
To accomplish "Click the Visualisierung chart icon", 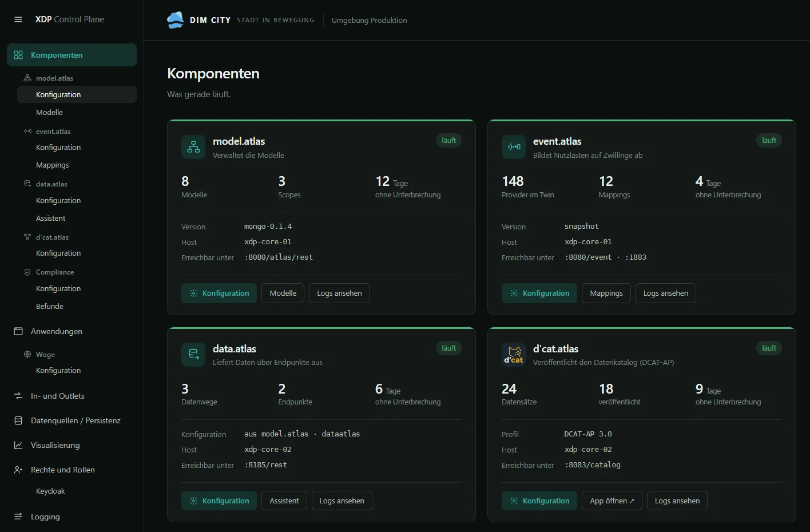I will (x=18, y=445).
